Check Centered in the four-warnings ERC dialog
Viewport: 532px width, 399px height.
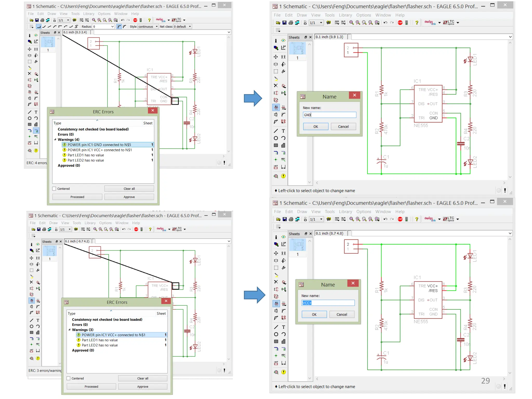point(54,189)
